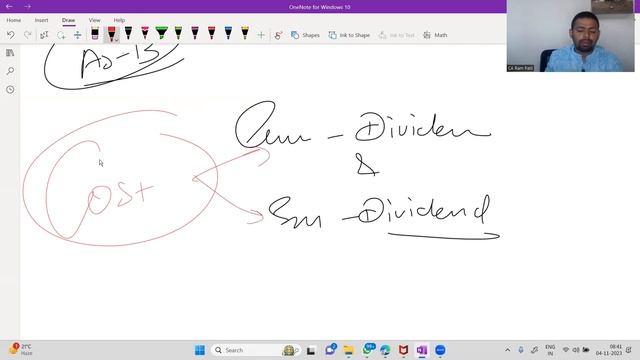640x360 pixels.
Task: Select the olive green pen
Action: click(x=178, y=33)
